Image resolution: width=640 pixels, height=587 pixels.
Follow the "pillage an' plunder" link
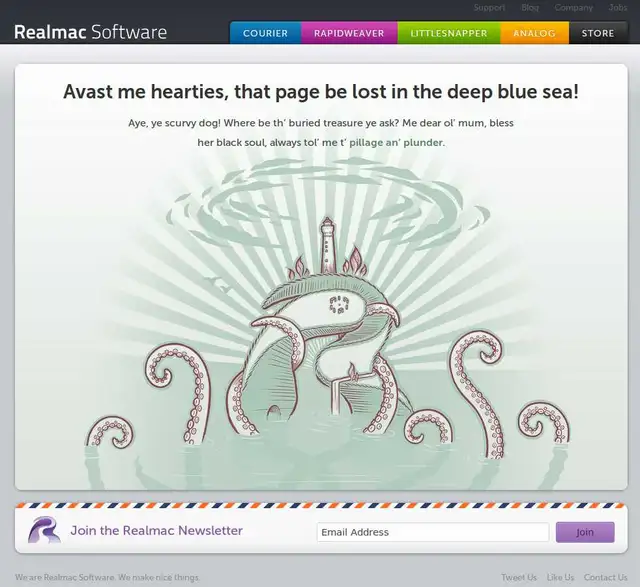click(396, 142)
